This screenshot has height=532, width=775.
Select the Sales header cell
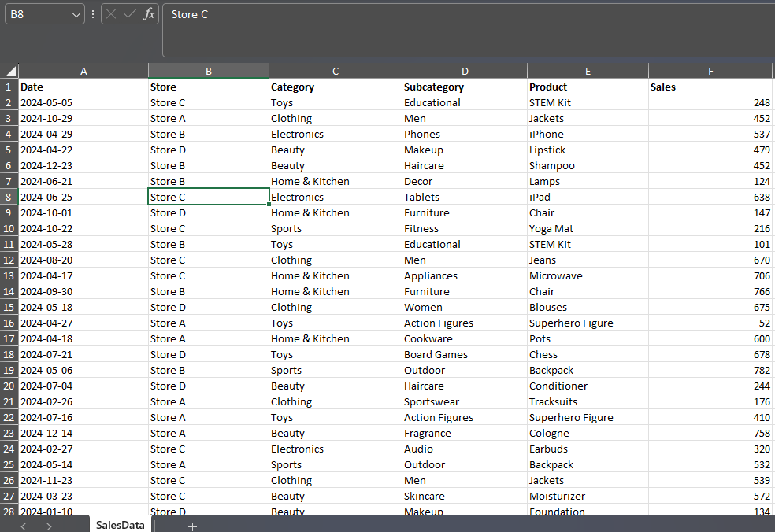(x=710, y=87)
